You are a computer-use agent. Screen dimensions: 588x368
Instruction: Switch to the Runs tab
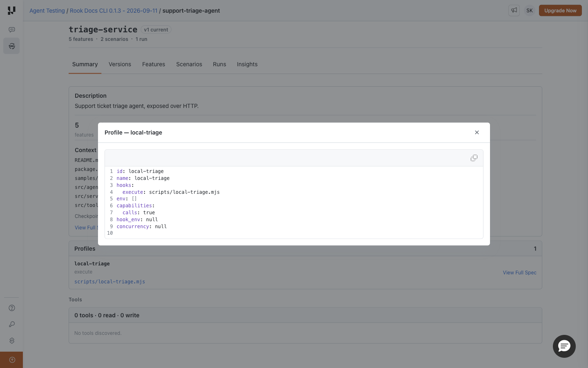pyautogui.click(x=219, y=64)
